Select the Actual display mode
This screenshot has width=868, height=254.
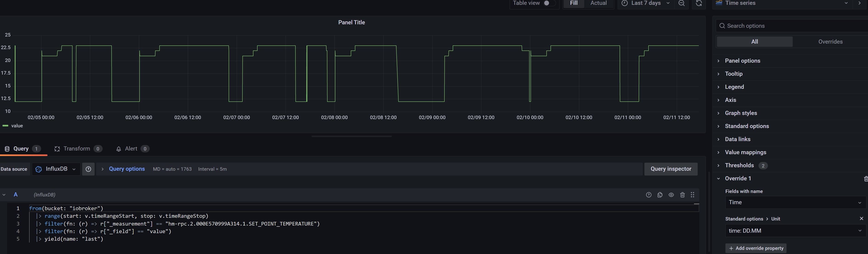click(x=598, y=3)
